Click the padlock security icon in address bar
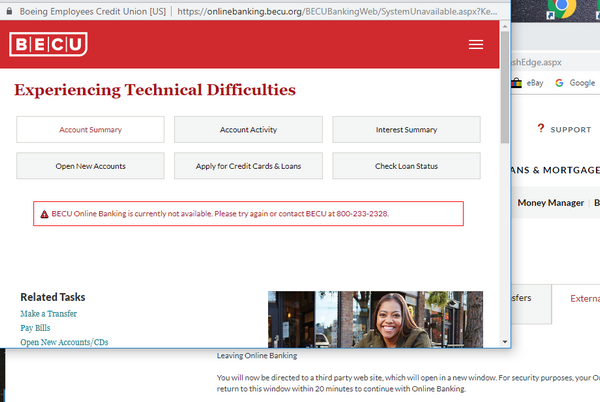Image resolution: width=600 pixels, height=402 pixels. click(x=9, y=11)
